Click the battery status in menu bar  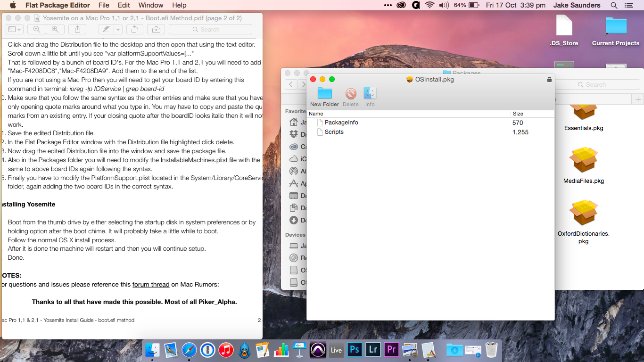467,5
